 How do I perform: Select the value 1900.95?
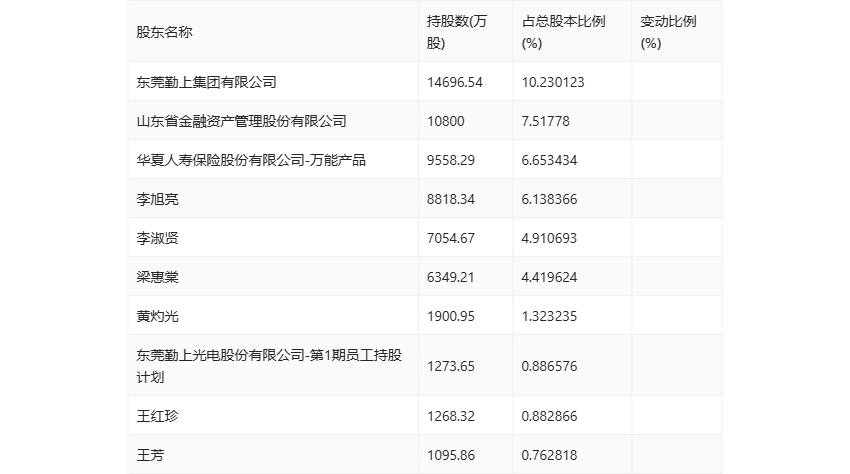tap(450, 316)
